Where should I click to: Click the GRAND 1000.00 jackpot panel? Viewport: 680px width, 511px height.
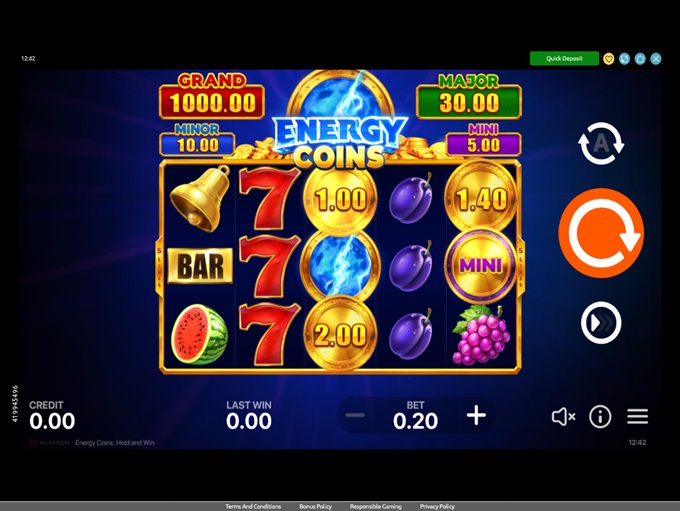(212, 97)
